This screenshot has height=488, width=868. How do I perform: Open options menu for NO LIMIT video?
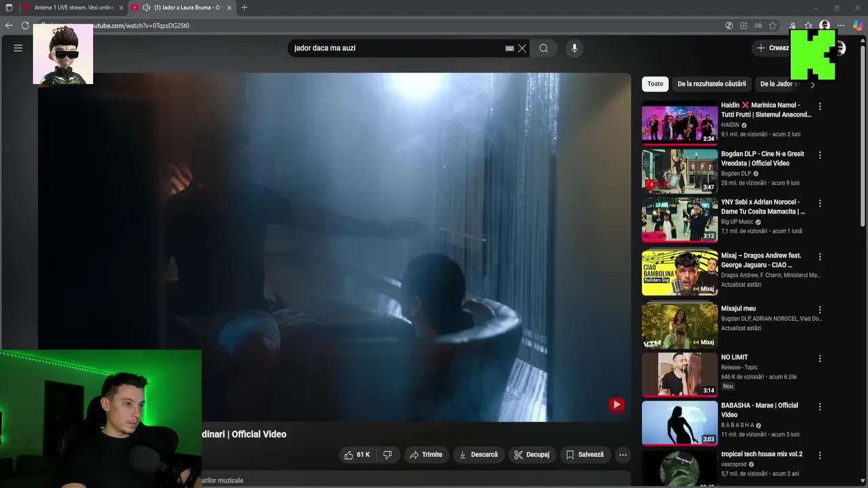tap(820, 359)
